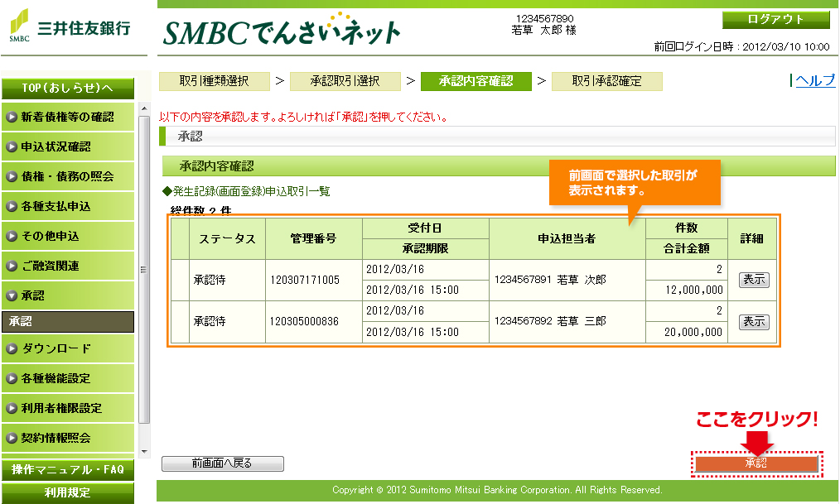Open 各種支払申込 menu
Screen dimensions: 840x504
click(68, 207)
